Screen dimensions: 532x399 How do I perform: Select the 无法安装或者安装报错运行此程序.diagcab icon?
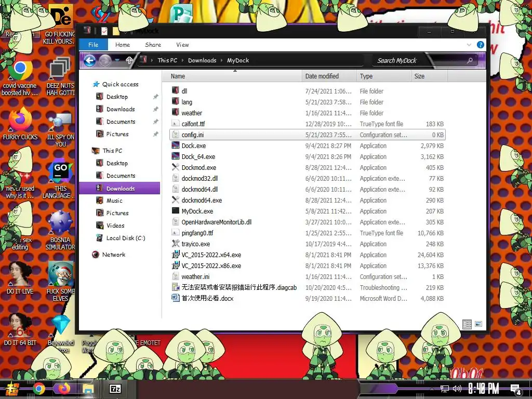click(x=176, y=287)
